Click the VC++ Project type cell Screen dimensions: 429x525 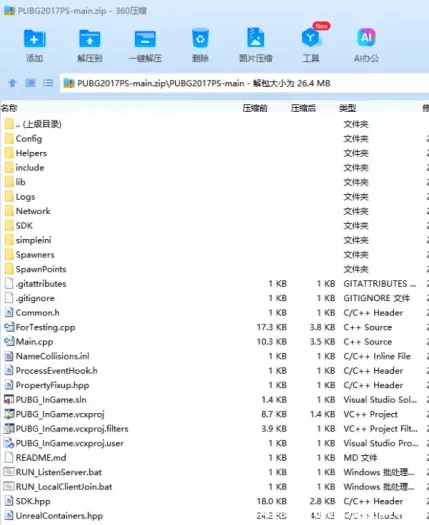tap(370, 414)
